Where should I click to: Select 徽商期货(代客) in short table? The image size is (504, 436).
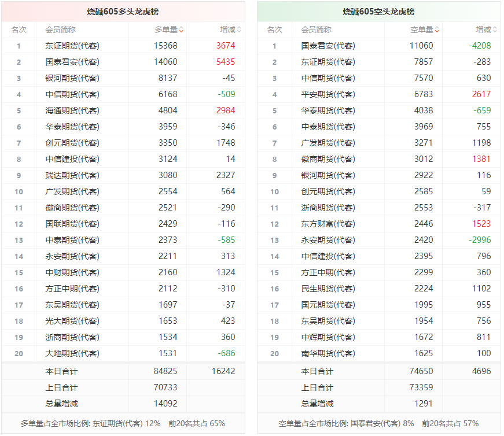tap(328, 159)
